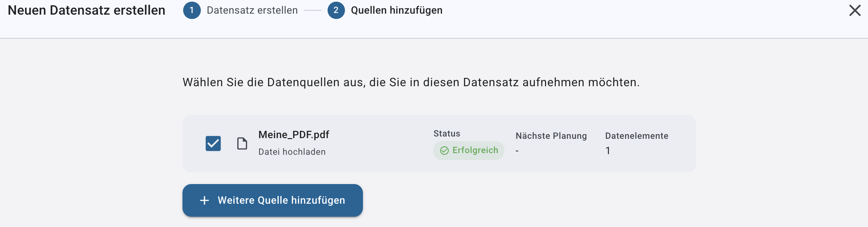Click the dash under Nächste Planung
868x227 pixels.
(x=517, y=151)
